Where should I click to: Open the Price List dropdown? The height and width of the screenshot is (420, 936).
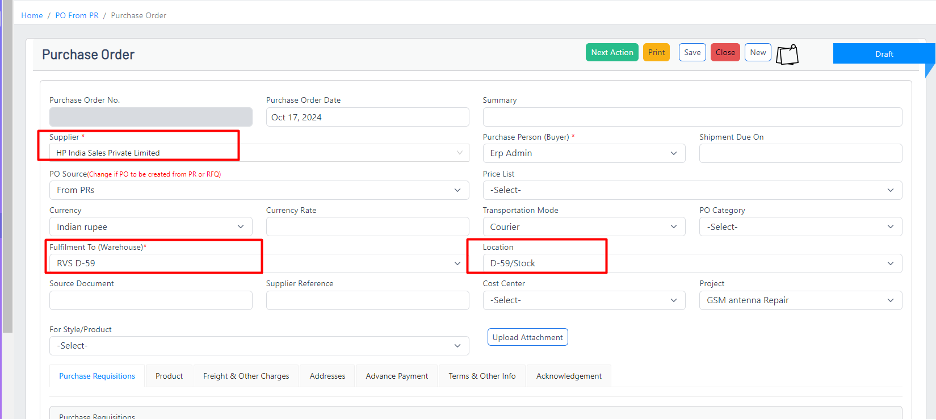tap(692, 190)
